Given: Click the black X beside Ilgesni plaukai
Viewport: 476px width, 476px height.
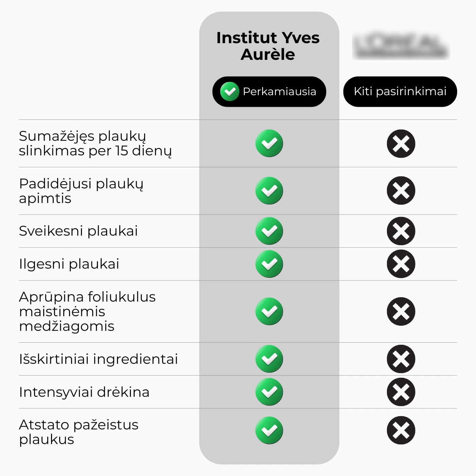Looking at the screenshot, I should point(401,264).
